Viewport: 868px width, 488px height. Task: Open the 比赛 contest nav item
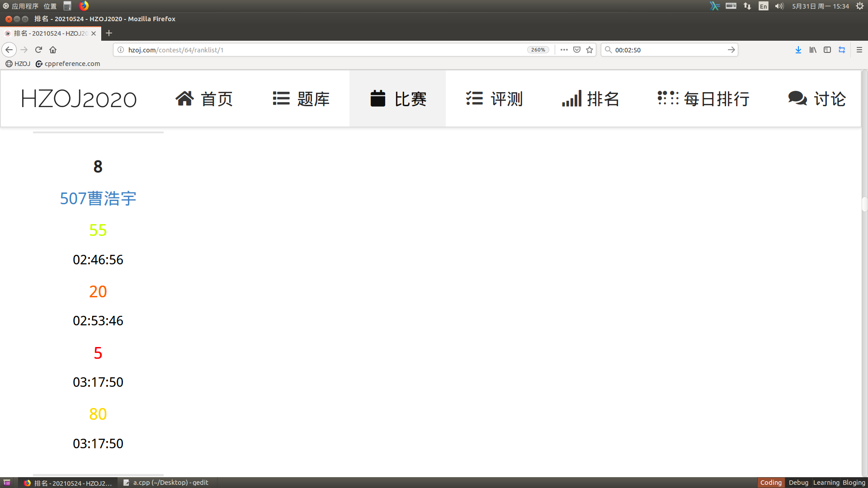(x=398, y=99)
